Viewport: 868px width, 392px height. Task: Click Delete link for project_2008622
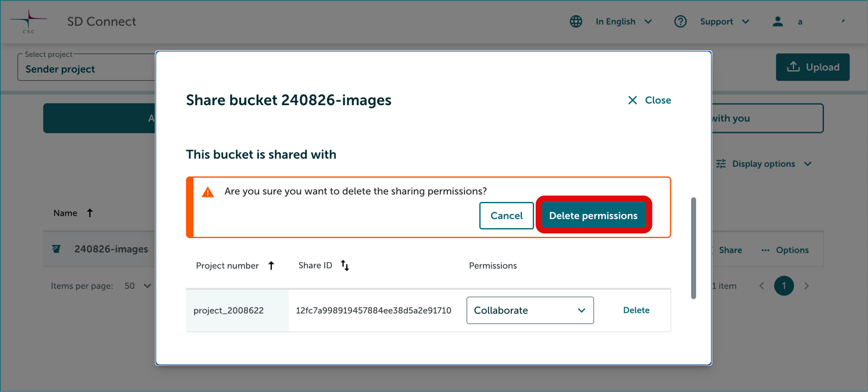click(636, 310)
